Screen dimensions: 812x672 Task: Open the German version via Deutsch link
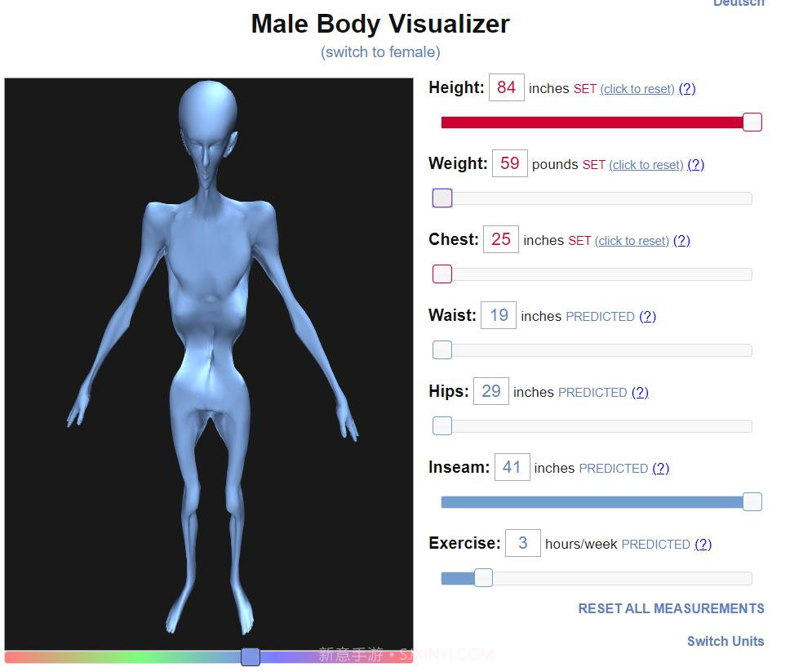coord(739,3)
